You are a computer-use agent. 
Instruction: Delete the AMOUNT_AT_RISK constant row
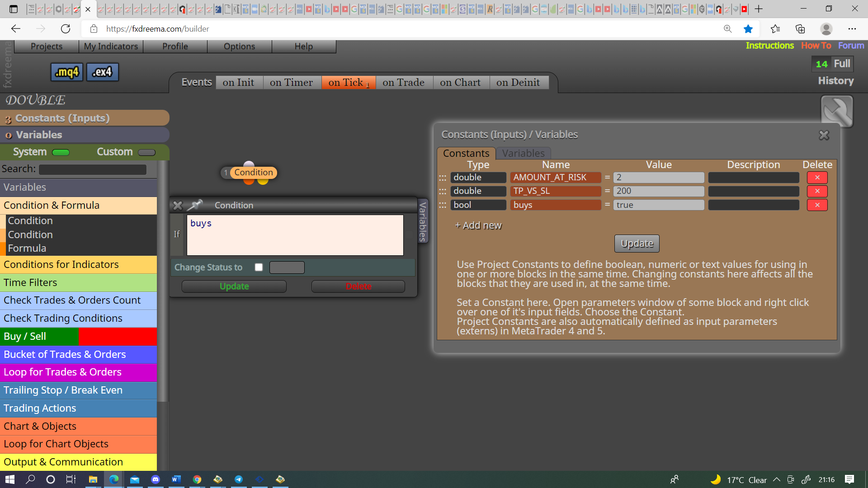(817, 178)
